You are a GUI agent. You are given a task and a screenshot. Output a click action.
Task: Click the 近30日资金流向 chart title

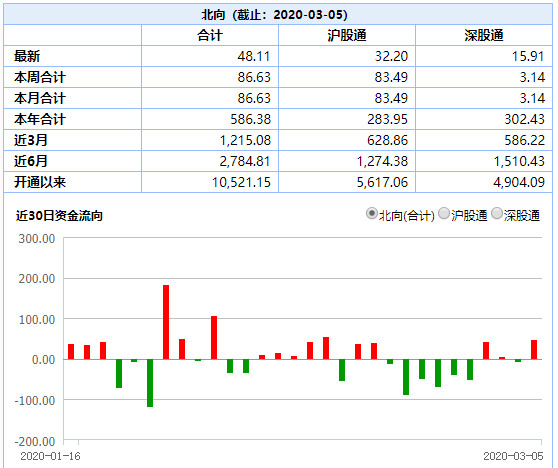59,215
